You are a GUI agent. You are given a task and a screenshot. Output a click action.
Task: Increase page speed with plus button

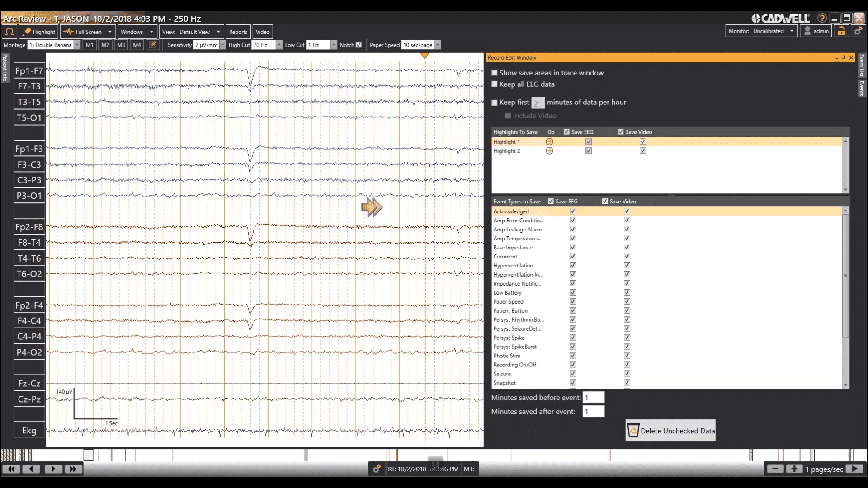point(794,469)
